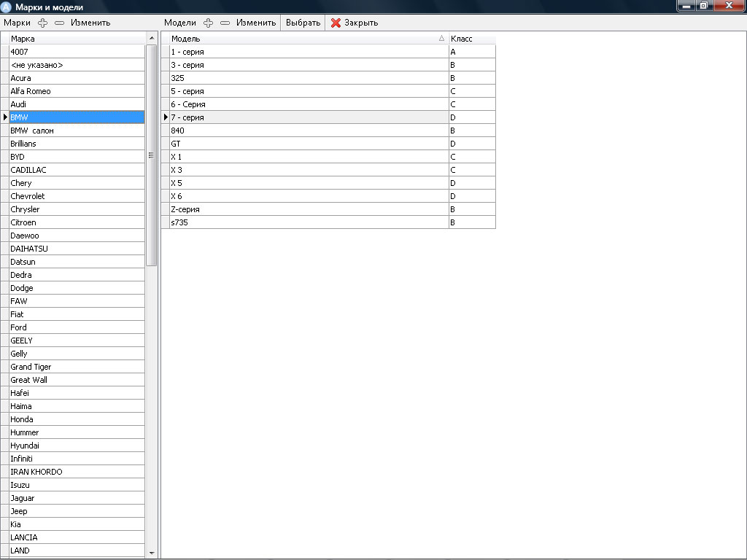Select model Z-серия
This screenshot has width=747, height=560.
pos(309,209)
